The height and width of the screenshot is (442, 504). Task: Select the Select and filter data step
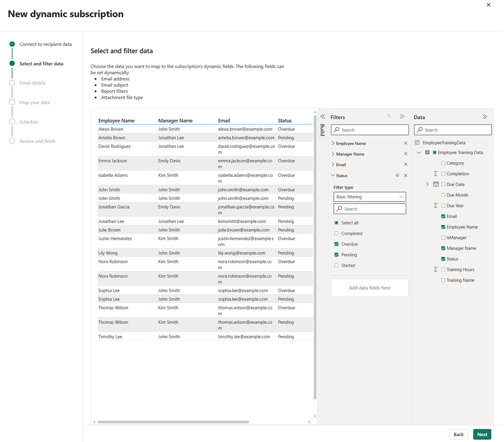pos(41,64)
